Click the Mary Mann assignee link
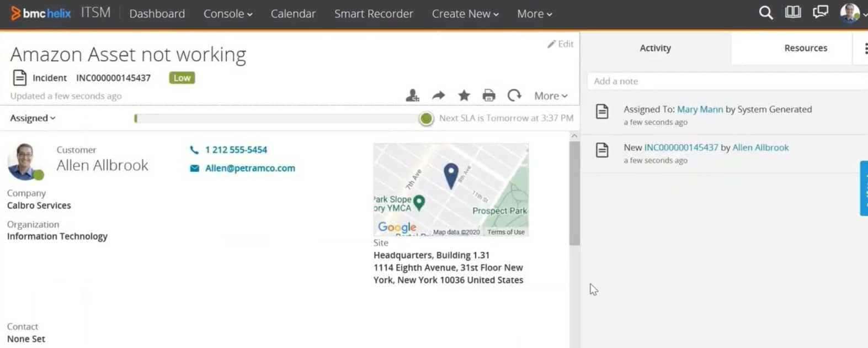This screenshot has height=348, width=868. 700,109
